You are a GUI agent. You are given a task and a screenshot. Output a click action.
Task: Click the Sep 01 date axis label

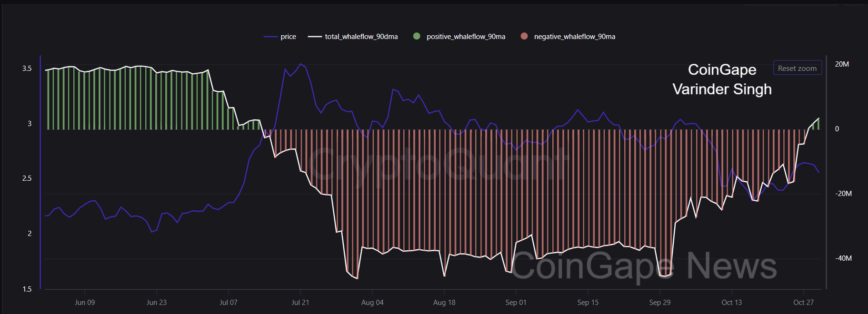pos(516,303)
